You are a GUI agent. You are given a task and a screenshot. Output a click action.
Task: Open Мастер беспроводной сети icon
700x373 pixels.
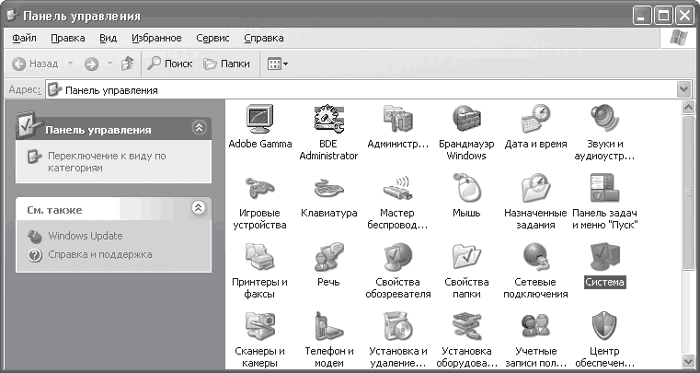coord(398,188)
